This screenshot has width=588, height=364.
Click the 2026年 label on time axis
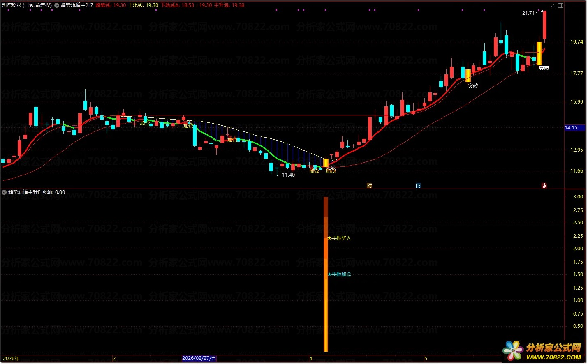11,359
